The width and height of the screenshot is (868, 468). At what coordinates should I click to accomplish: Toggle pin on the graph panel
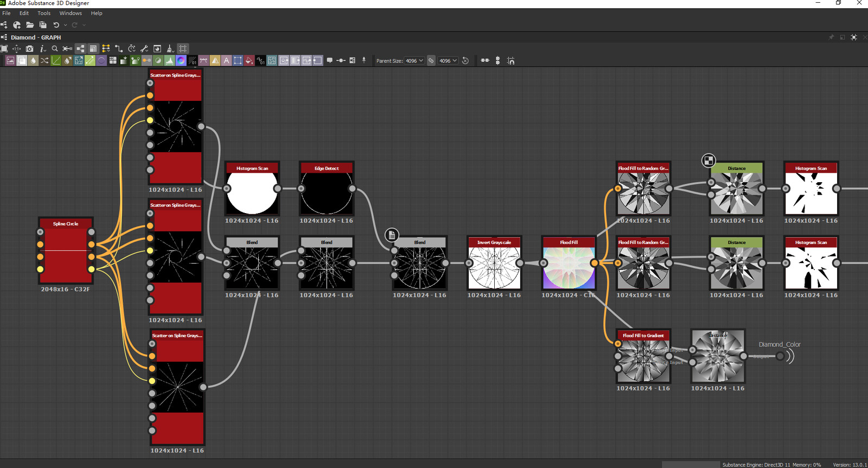(831, 37)
